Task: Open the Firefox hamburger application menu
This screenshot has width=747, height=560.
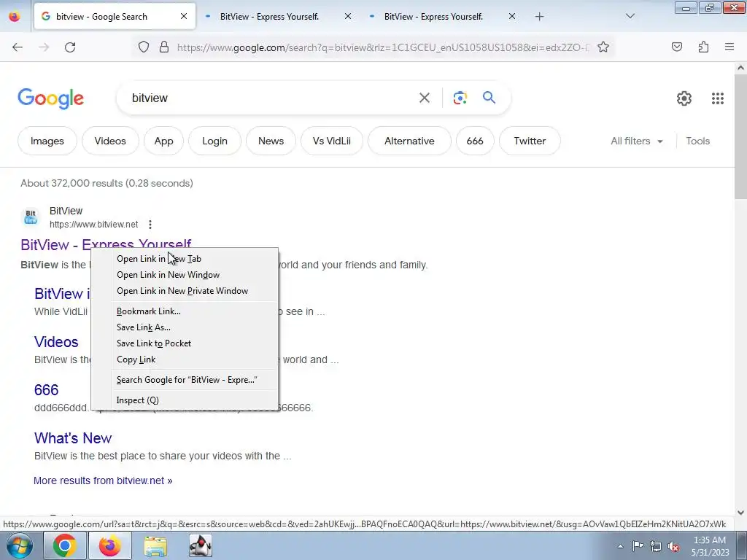Action: (x=729, y=47)
